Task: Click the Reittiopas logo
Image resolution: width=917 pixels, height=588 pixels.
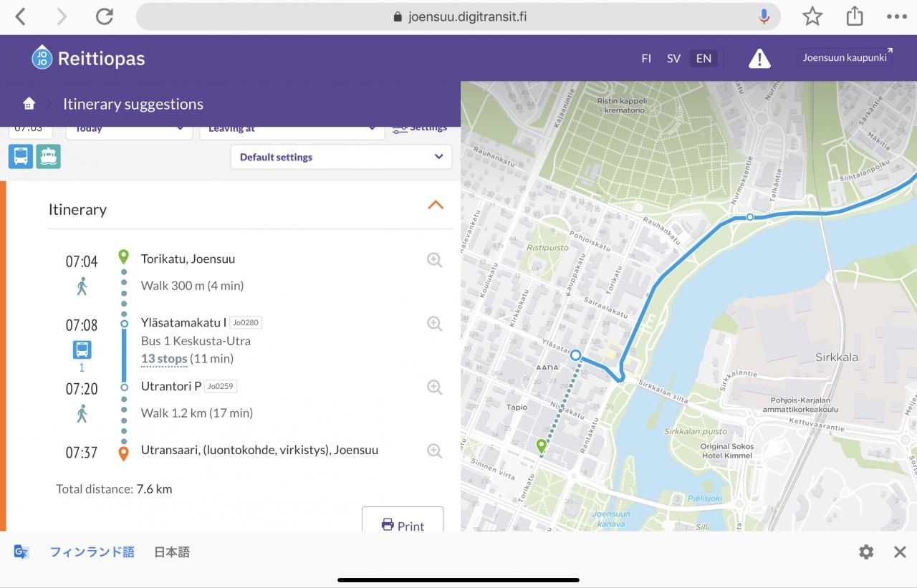Action: [88, 58]
